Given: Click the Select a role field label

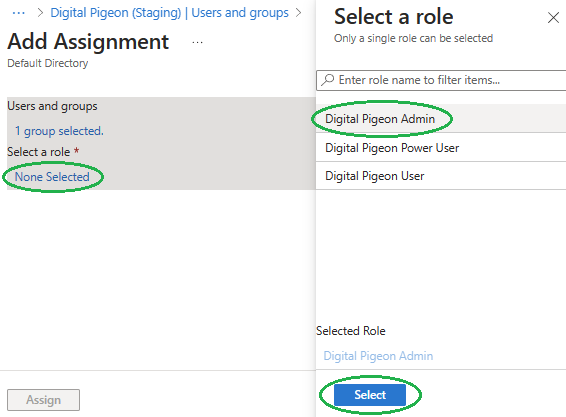Looking at the screenshot, I should coord(39,152).
